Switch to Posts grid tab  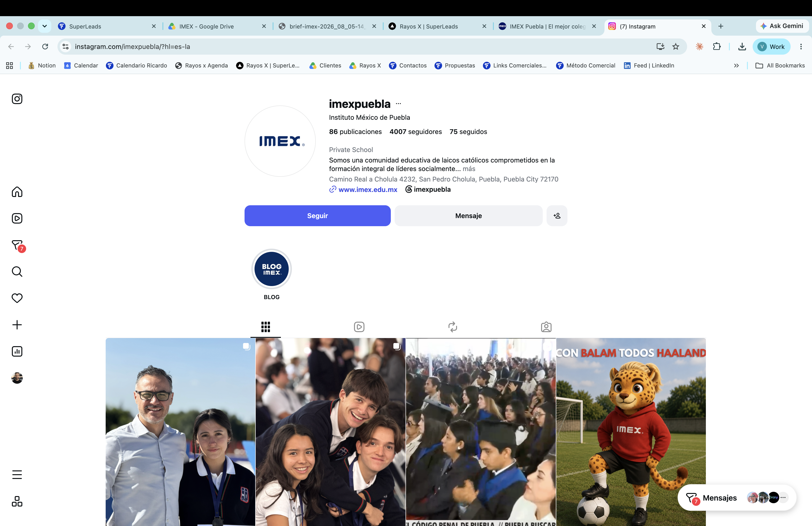[265, 327]
